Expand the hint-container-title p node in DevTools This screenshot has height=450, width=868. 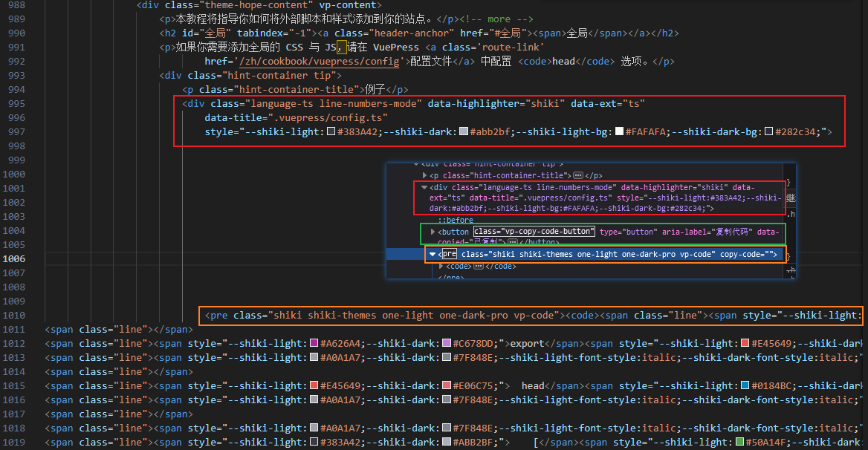point(424,175)
